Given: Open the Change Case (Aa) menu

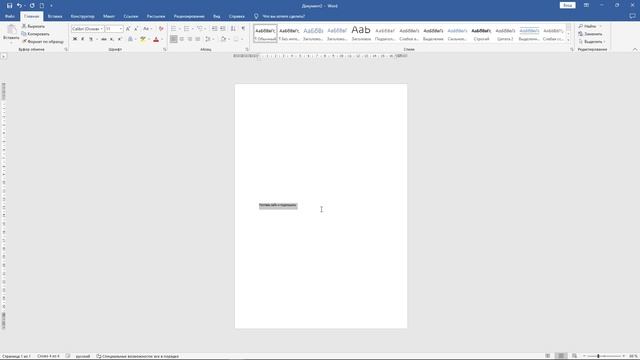Looking at the screenshot, I should [x=147, y=29].
